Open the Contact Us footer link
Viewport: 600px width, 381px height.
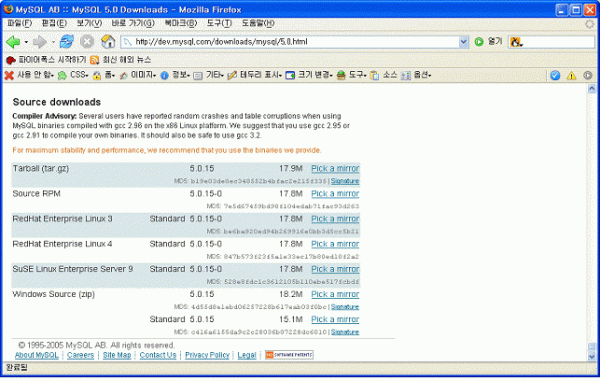click(x=158, y=355)
